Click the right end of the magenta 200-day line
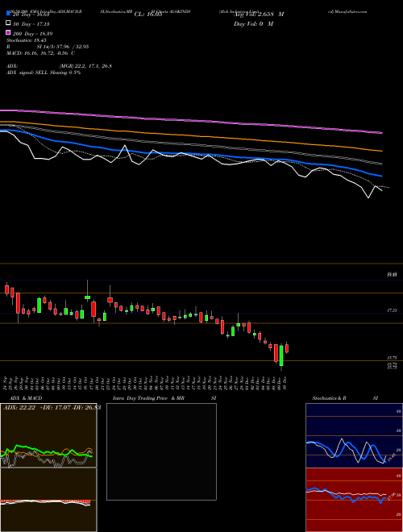The image size is (403, 532). (381, 133)
